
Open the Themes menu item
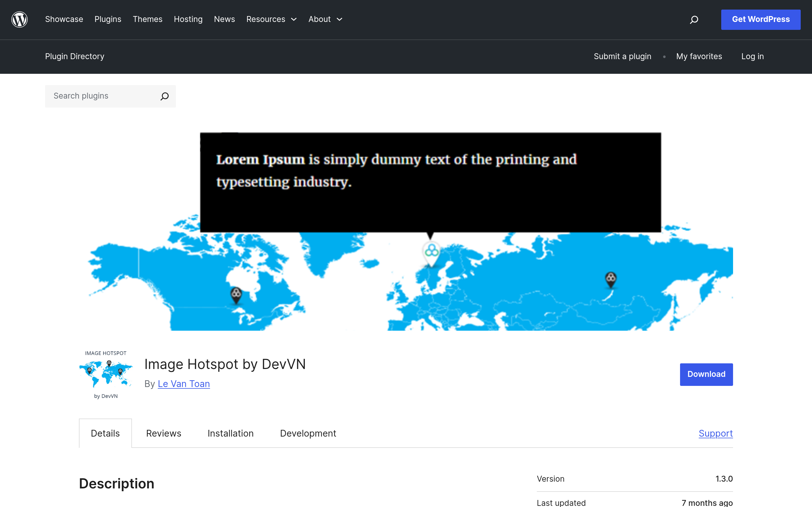coord(148,19)
